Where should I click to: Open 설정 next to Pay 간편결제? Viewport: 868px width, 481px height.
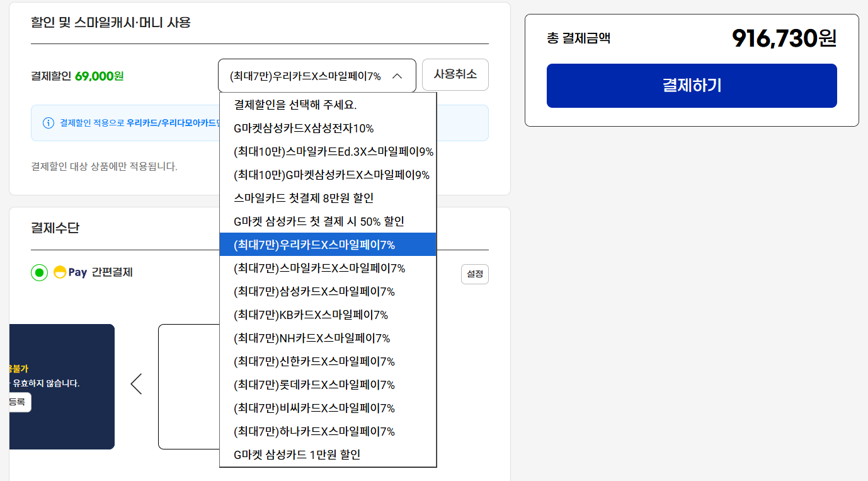(x=474, y=274)
